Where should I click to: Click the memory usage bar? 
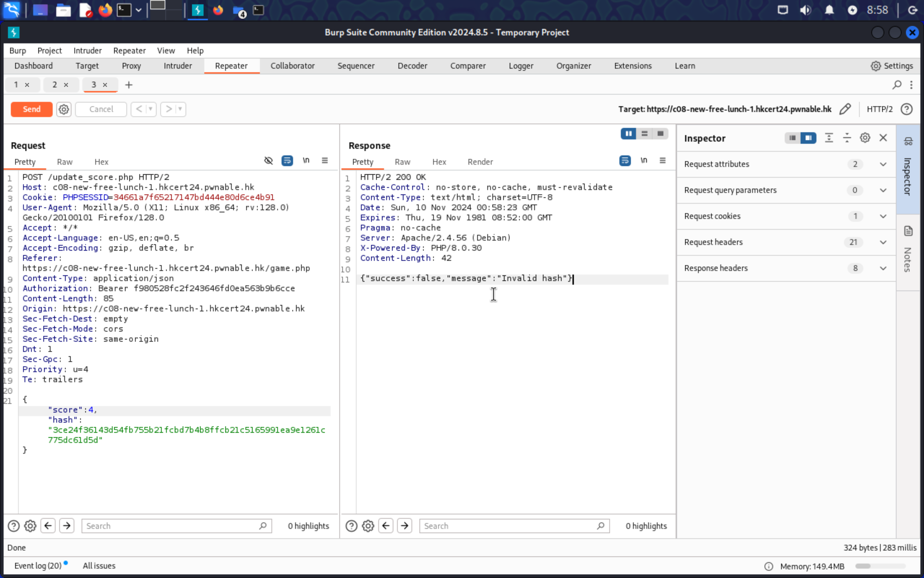pyautogui.click(x=880, y=566)
